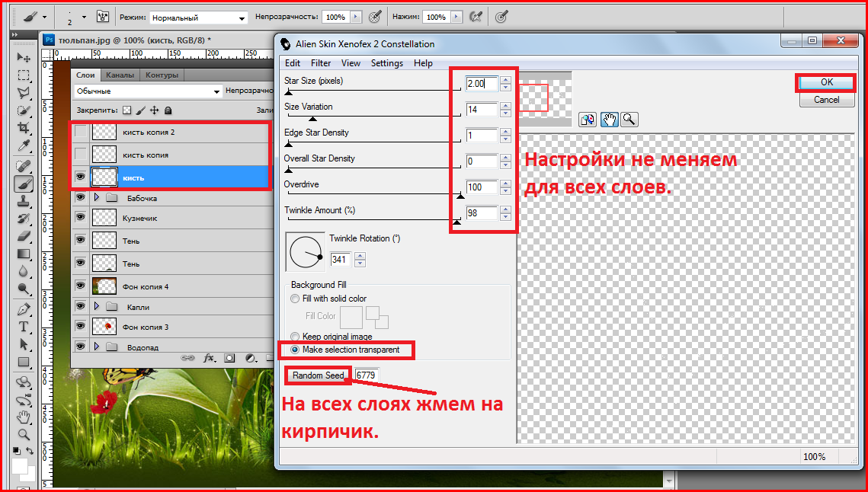The width and height of the screenshot is (868, 492).
Task: Select the Path Selection tool
Action: 24,344
